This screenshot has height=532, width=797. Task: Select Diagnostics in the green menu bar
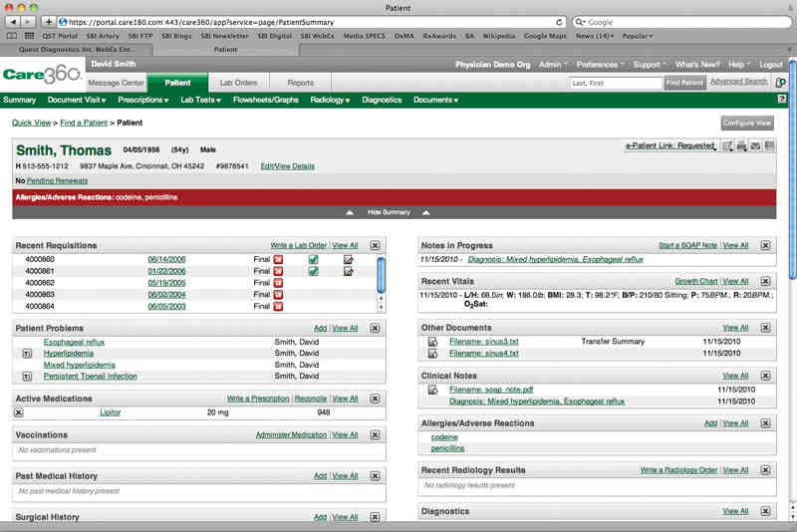pos(382,100)
